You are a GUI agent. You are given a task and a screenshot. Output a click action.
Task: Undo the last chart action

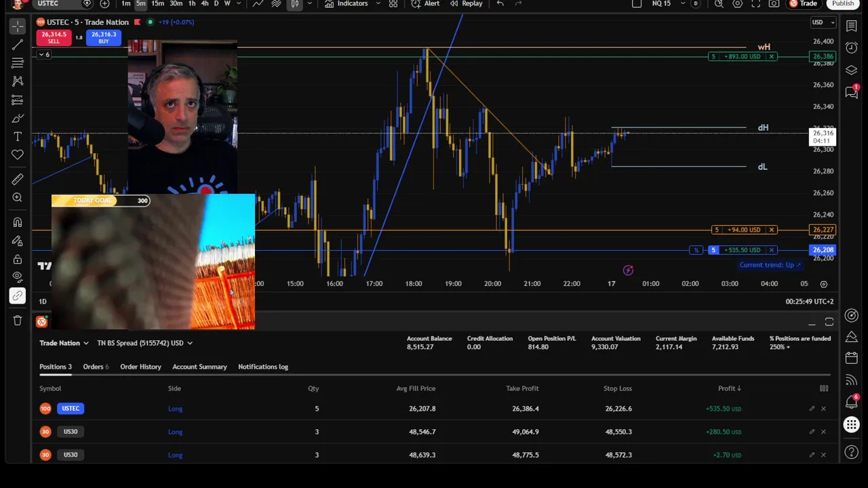(x=500, y=3)
